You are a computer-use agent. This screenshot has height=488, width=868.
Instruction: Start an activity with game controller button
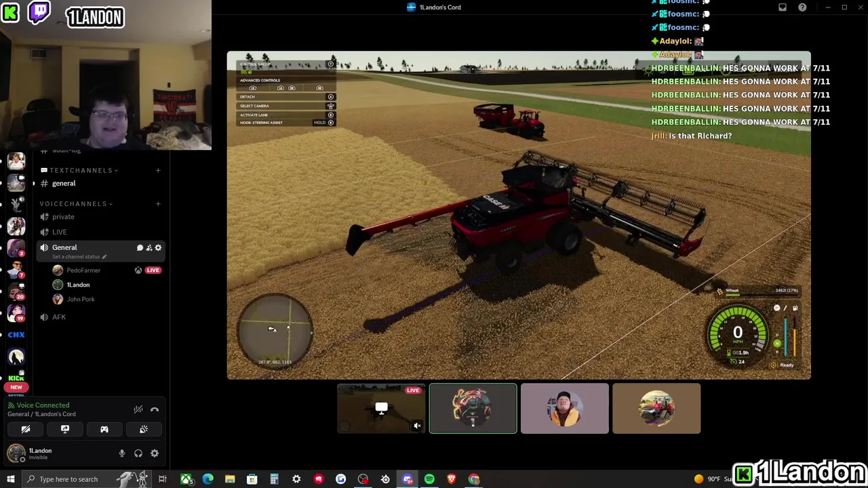[104, 429]
